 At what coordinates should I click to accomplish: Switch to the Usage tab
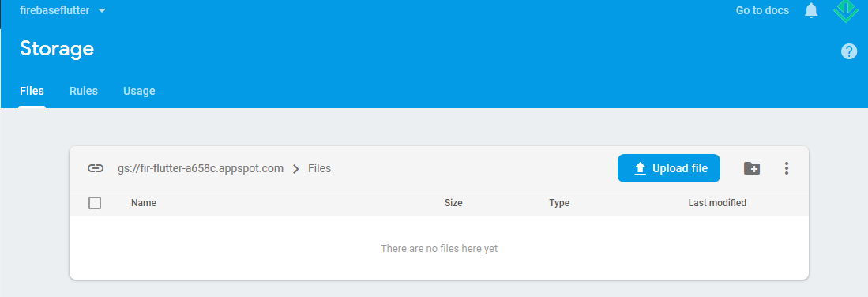(x=139, y=91)
